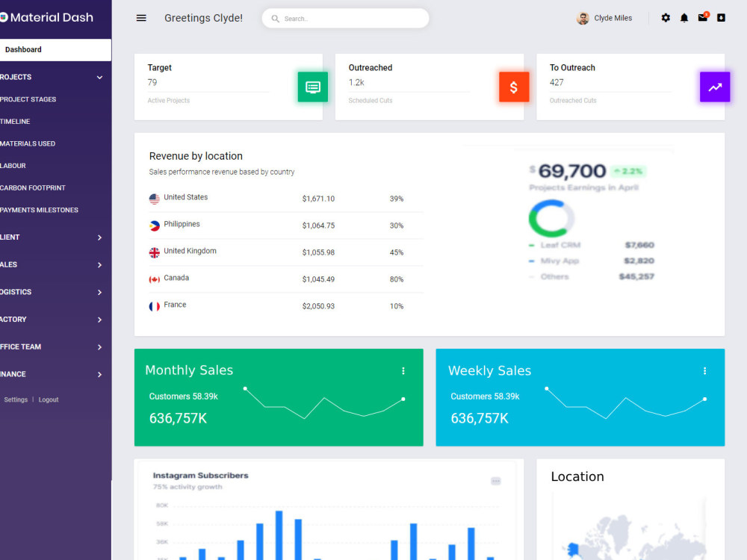Click the Outreached Cuts label
The height and width of the screenshot is (560, 747).
coord(573,101)
